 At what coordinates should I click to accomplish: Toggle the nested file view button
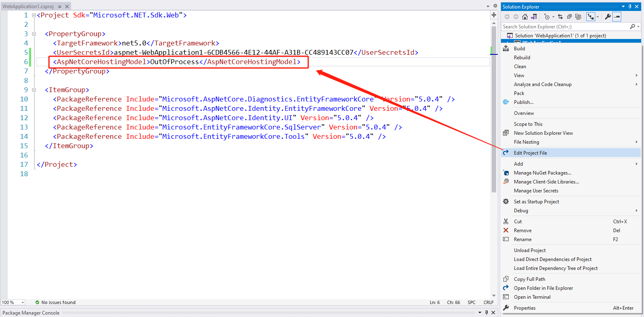tap(590, 17)
